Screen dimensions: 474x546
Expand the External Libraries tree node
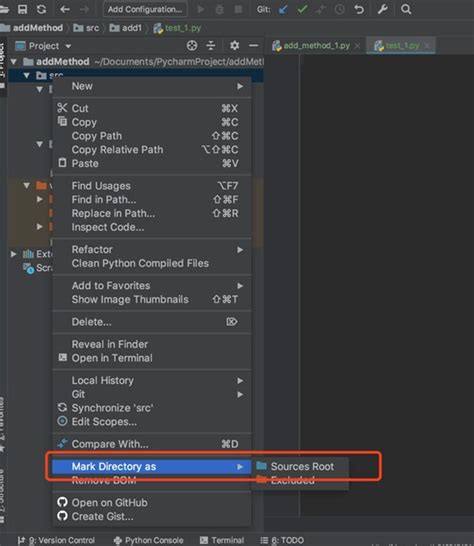click(x=13, y=254)
